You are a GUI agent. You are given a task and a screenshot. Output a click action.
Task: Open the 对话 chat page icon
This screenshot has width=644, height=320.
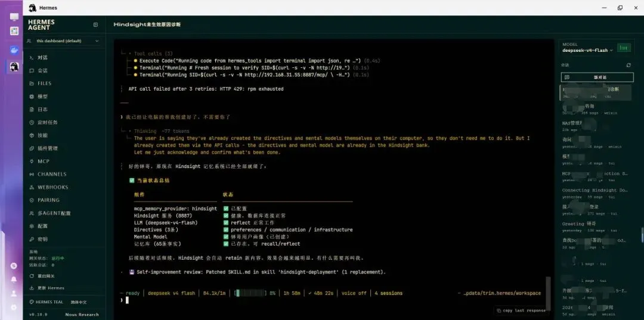point(32,58)
